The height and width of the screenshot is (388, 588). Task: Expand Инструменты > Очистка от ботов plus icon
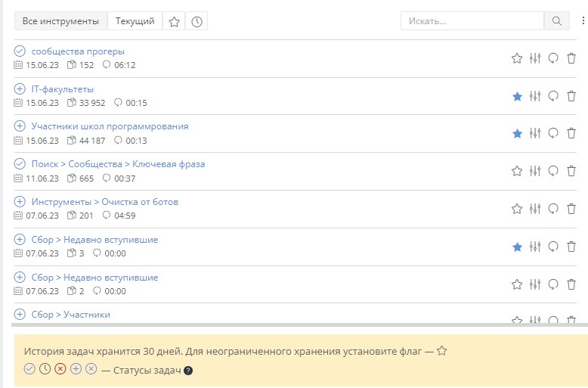pos(20,202)
